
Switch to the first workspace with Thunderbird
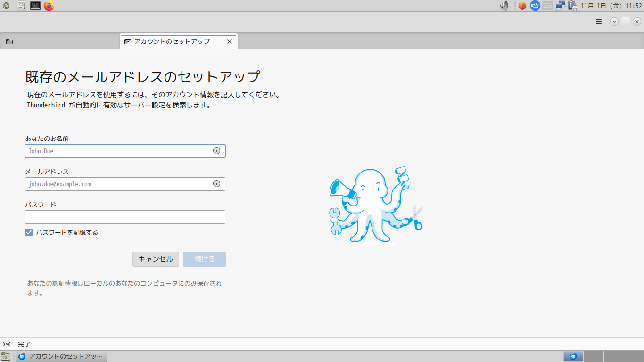pyautogui.click(x=573, y=356)
